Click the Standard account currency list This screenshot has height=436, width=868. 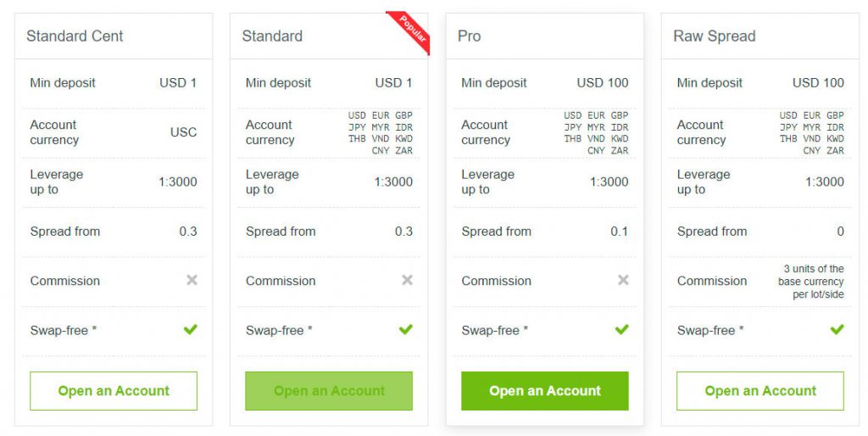point(381,133)
